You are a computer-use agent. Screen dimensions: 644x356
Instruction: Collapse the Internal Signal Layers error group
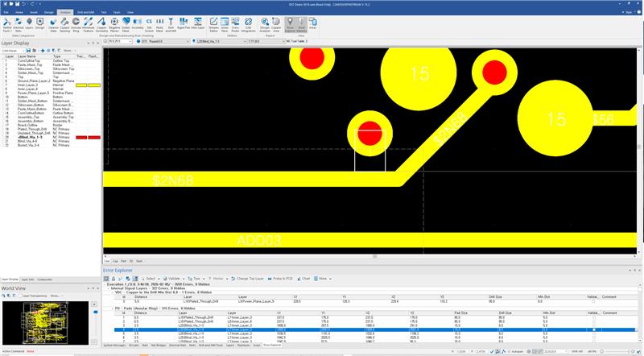pyautogui.click(x=109, y=288)
